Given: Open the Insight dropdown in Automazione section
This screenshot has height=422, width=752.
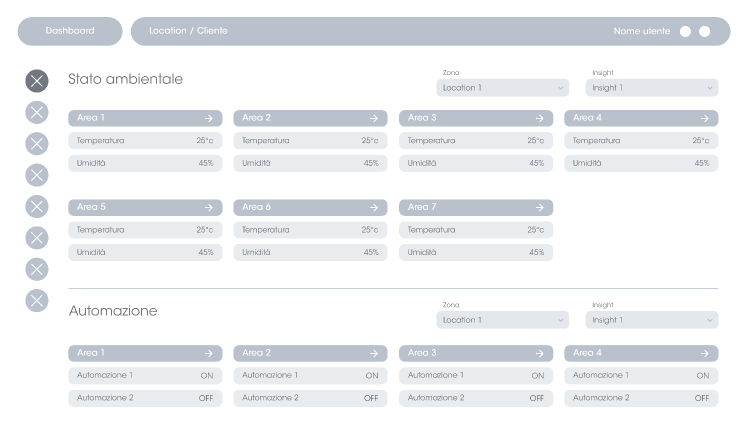Looking at the screenshot, I should pyautogui.click(x=651, y=320).
